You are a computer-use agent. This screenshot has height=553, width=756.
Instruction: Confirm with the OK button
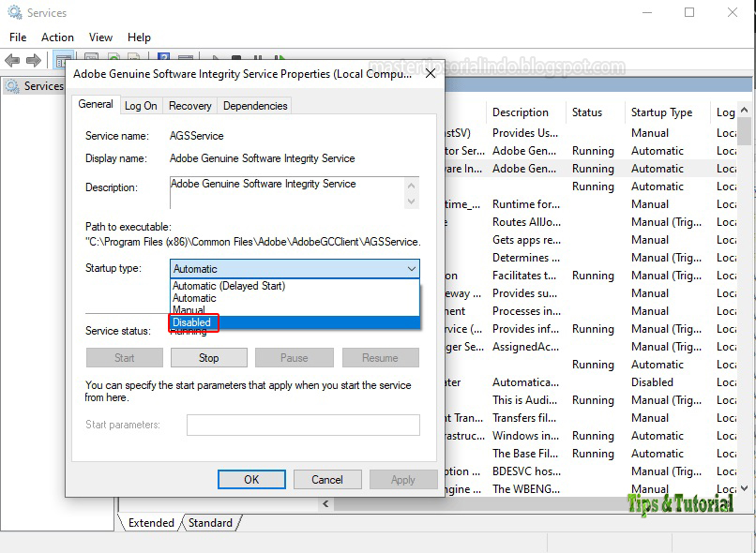point(251,479)
